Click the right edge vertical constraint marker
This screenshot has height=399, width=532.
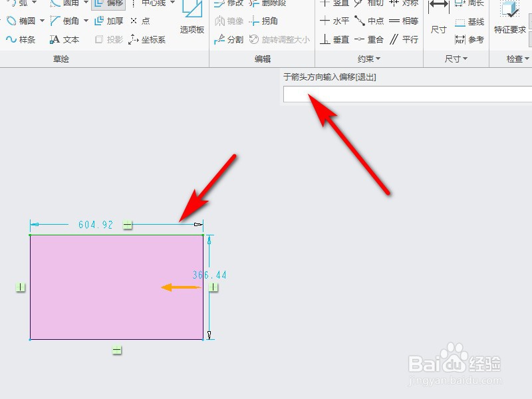213,287
